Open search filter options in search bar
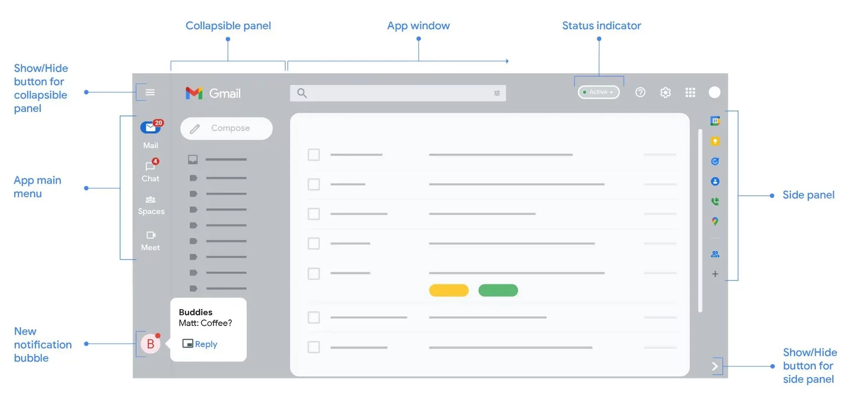This screenshot has width=868, height=400. point(497,93)
